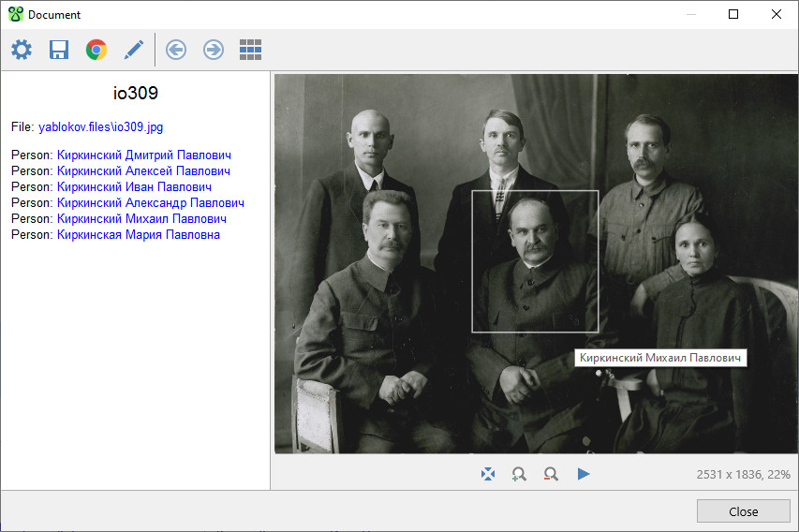Open person Киркинский Михаил Павлович link
This screenshot has width=799, height=532.
[141, 218]
